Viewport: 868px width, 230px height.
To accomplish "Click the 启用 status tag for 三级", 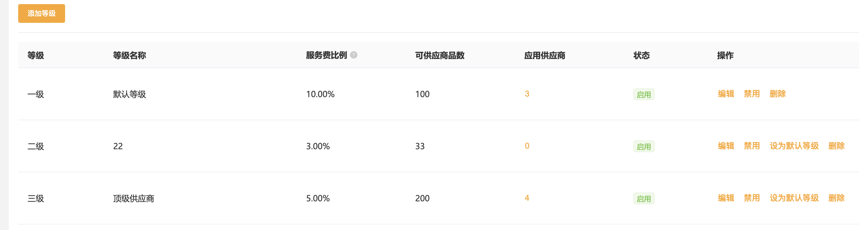I will [644, 199].
